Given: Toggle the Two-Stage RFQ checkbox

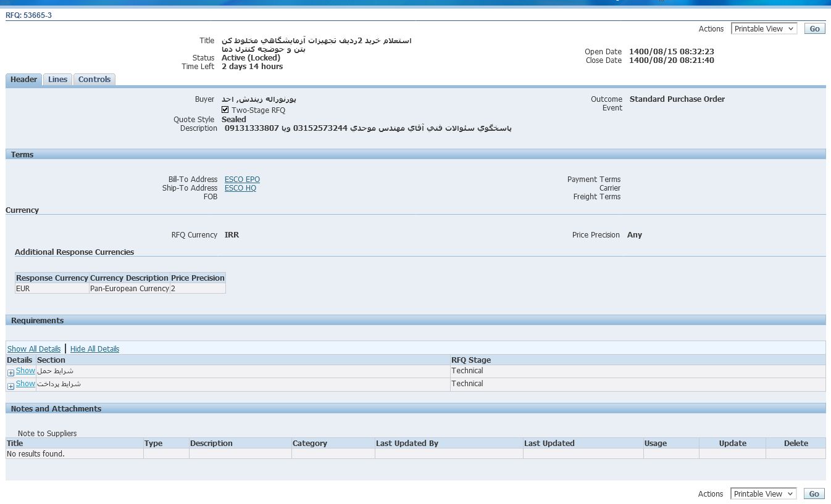Looking at the screenshot, I should point(225,110).
